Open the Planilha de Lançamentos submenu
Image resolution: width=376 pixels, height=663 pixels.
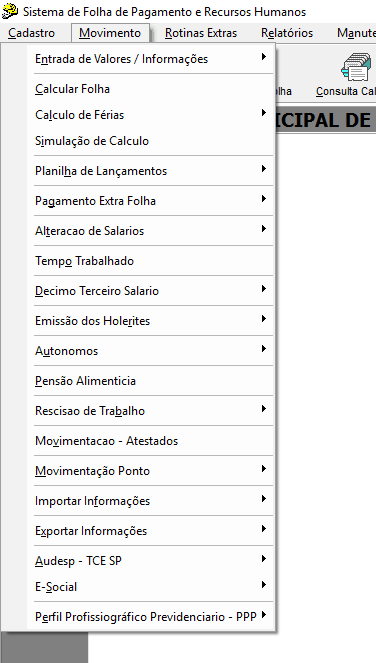(x=151, y=171)
